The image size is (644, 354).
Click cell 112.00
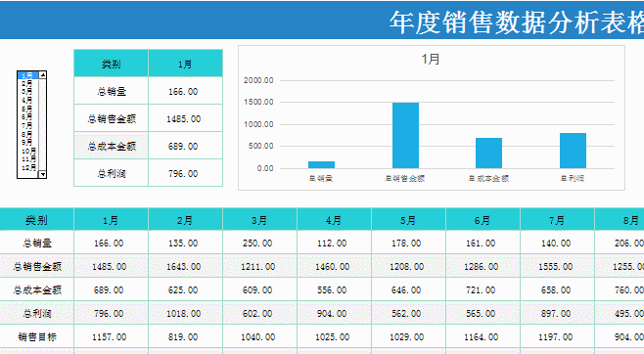point(334,243)
